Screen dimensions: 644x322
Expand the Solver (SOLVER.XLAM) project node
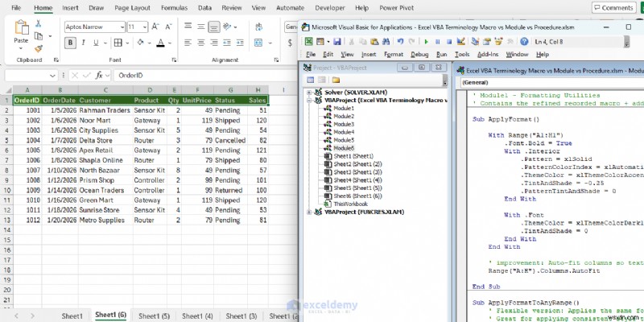click(309, 93)
